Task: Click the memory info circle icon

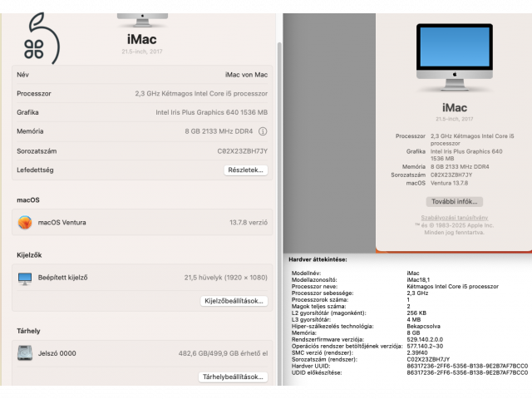Action: [x=263, y=131]
